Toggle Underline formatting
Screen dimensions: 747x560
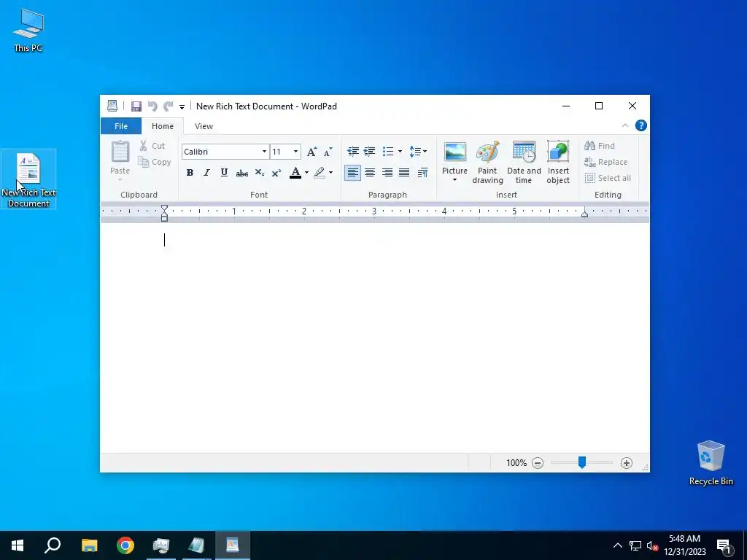tap(224, 172)
